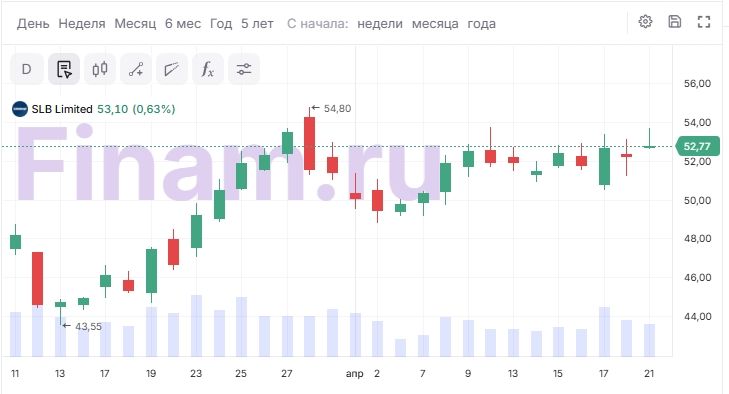Switch range to День

33,24
